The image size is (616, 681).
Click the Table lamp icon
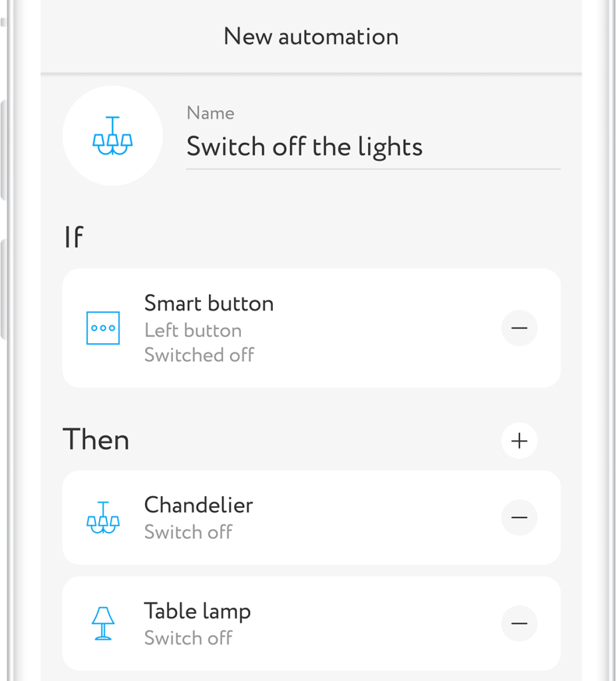tap(103, 624)
